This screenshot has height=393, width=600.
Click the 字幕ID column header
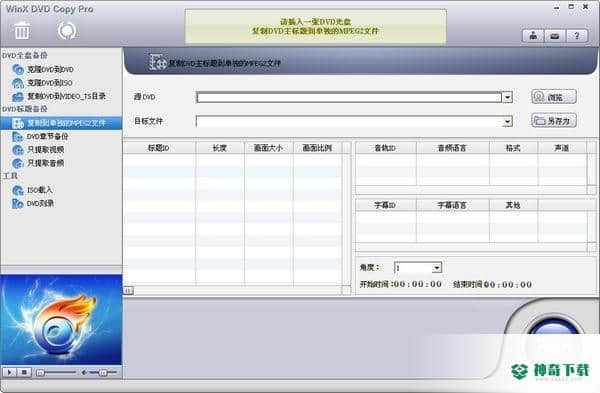(x=385, y=205)
